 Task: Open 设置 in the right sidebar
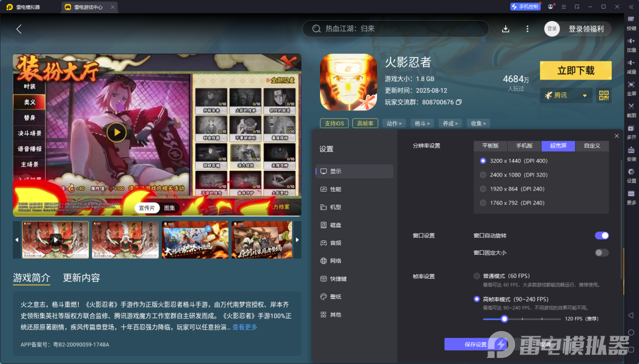[x=631, y=175]
